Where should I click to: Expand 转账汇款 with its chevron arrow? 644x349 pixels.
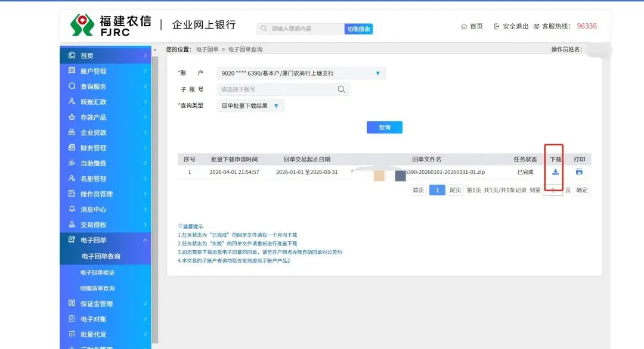(145, 102)
